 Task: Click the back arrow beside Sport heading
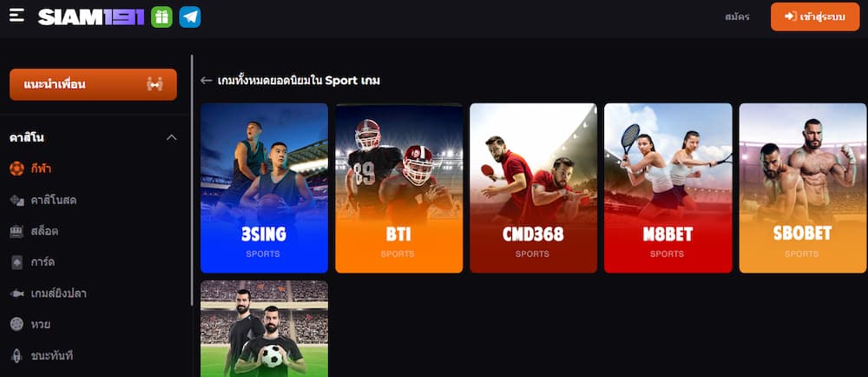(x=207, y=81)
